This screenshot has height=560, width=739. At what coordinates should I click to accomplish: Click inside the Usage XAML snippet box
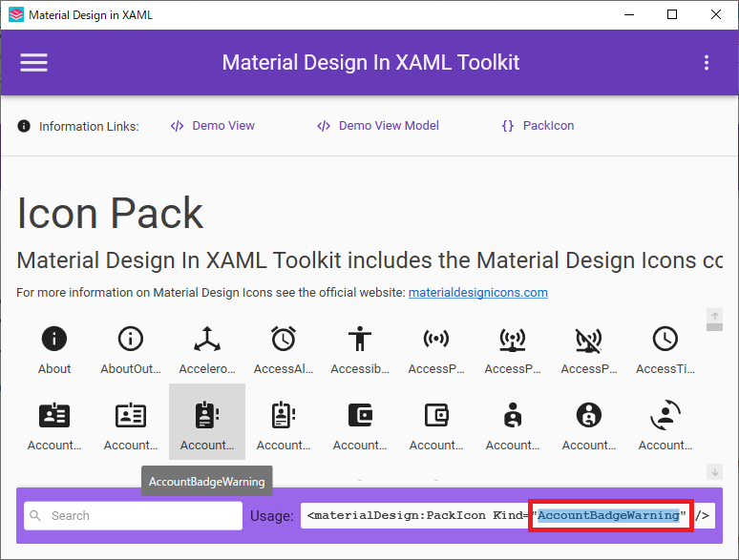pos(508,516)
